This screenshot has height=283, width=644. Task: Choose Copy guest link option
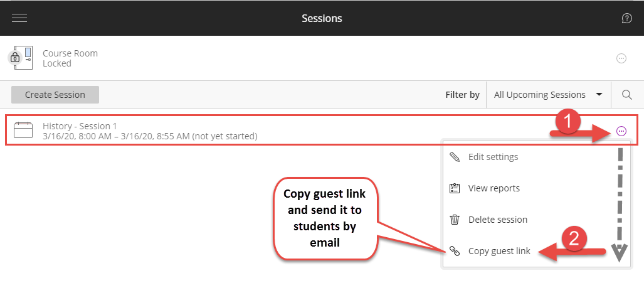499,251
